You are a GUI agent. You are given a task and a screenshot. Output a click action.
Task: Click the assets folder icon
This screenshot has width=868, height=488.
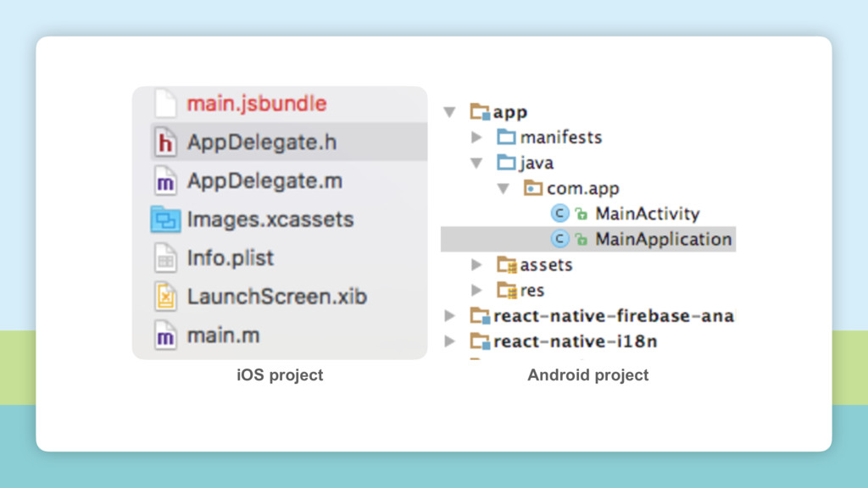507,265
